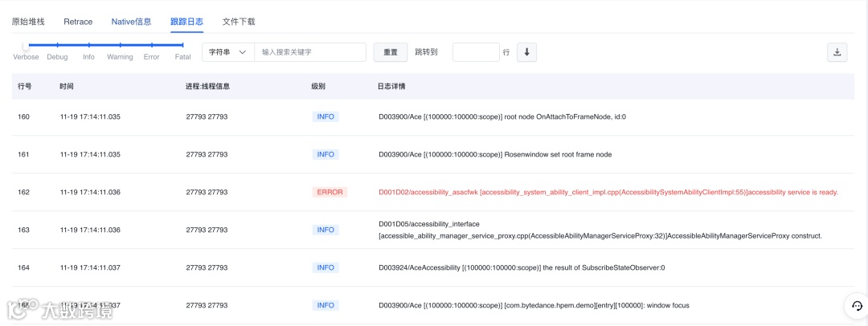
Task: Set log level slider to Fatal
Action: (x=182, y=46)
